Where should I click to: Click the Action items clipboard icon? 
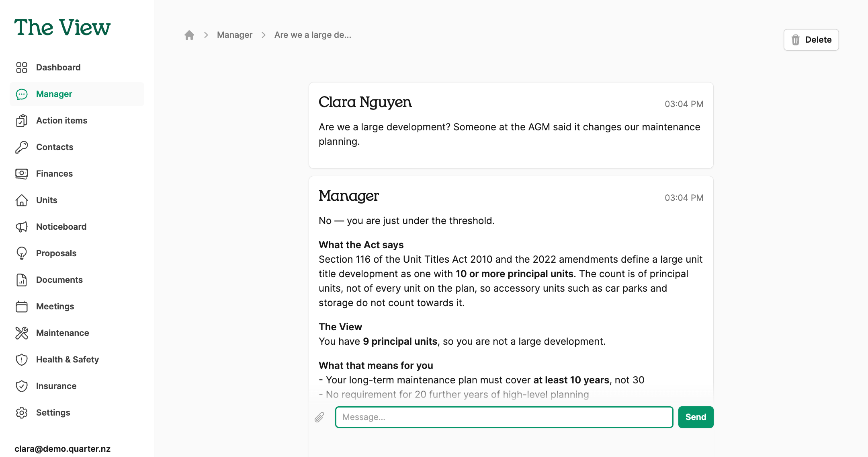tap(22, 121)
